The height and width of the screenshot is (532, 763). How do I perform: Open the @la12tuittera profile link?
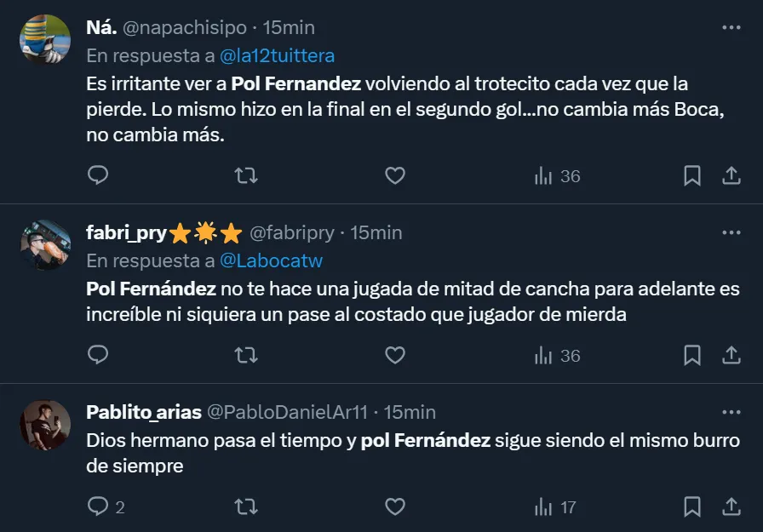point(278,56)
